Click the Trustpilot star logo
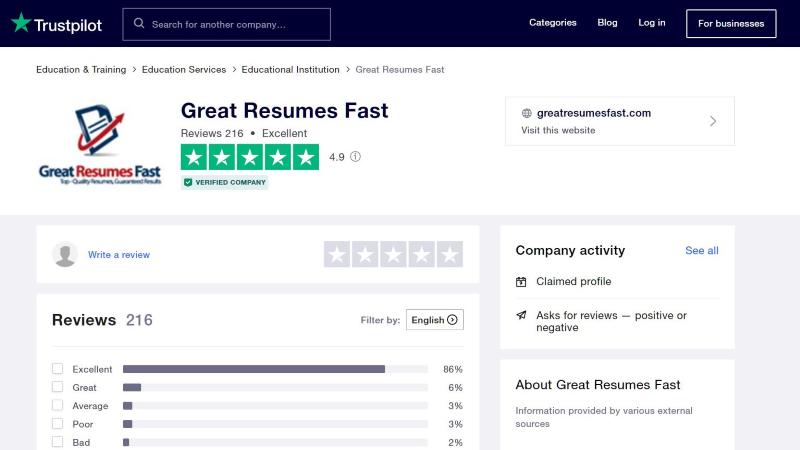Image resolution: width=800 pixels, height=450 pixels. (x=21, y=23)
